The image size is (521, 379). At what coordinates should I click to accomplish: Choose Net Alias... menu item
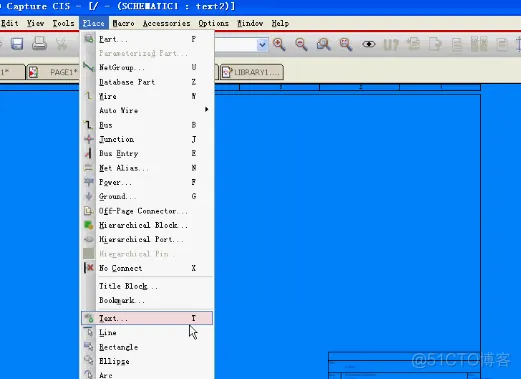coord(147,168)
